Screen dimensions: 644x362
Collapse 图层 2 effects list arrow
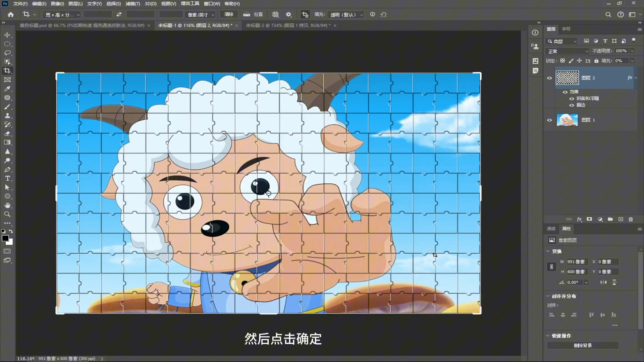(636, 78)
